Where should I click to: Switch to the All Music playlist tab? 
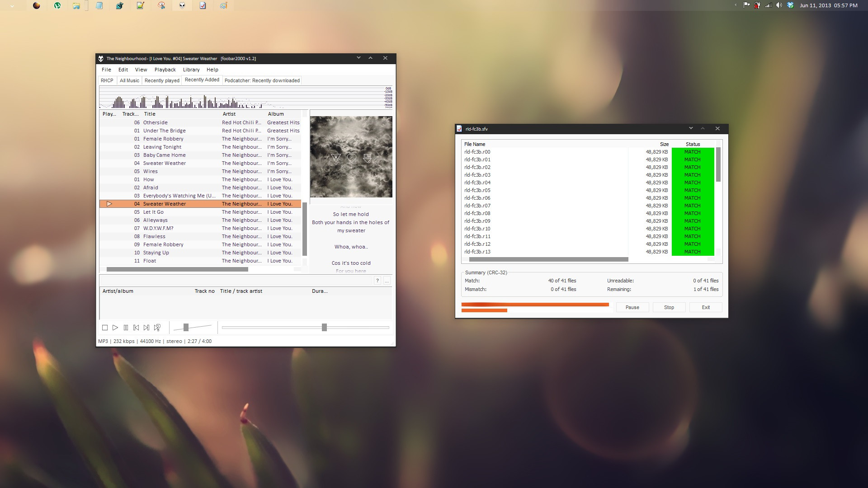coord(129,80)
